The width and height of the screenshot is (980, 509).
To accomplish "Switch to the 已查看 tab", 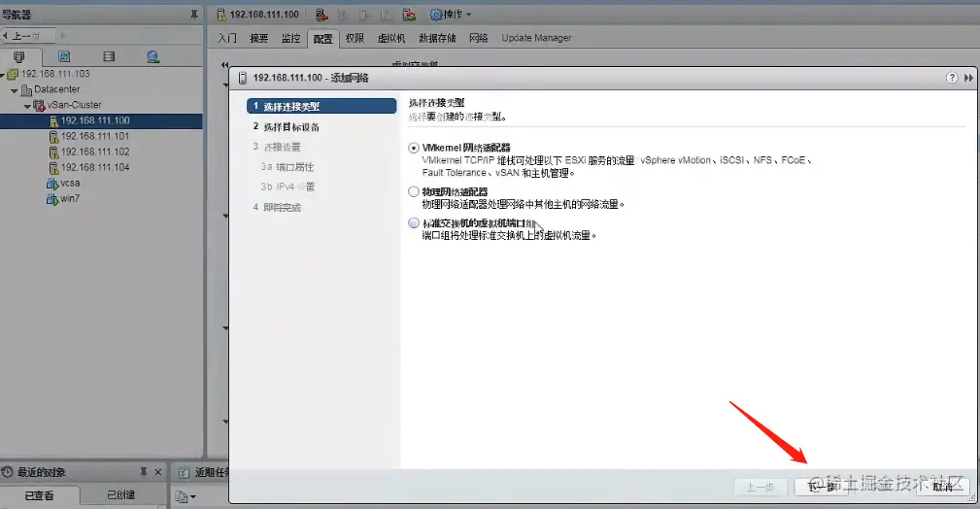I will point(40,495).
